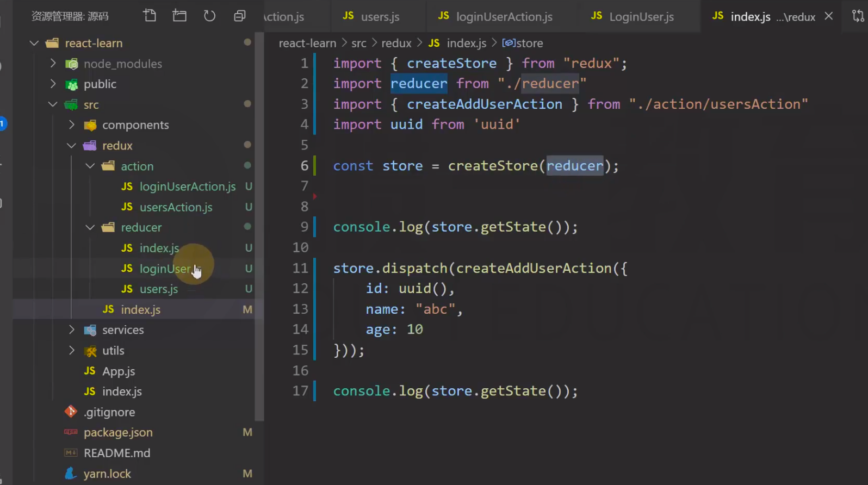Click index.js in the breadcrumb path
Image resolution: width=868 pixels, height=485 pixels.
click(467, 43)
